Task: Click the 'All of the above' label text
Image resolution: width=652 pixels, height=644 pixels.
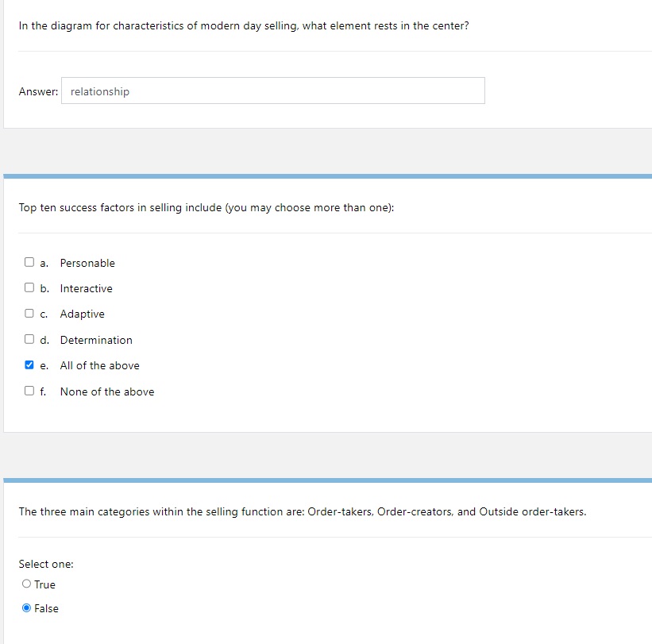Action: (x=100, y=366)
